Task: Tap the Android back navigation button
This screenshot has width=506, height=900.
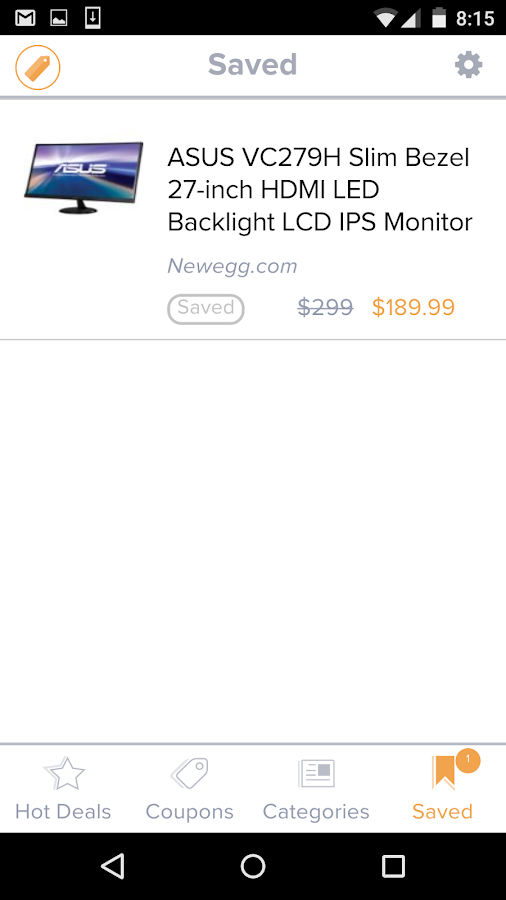Action: point(112,866)
